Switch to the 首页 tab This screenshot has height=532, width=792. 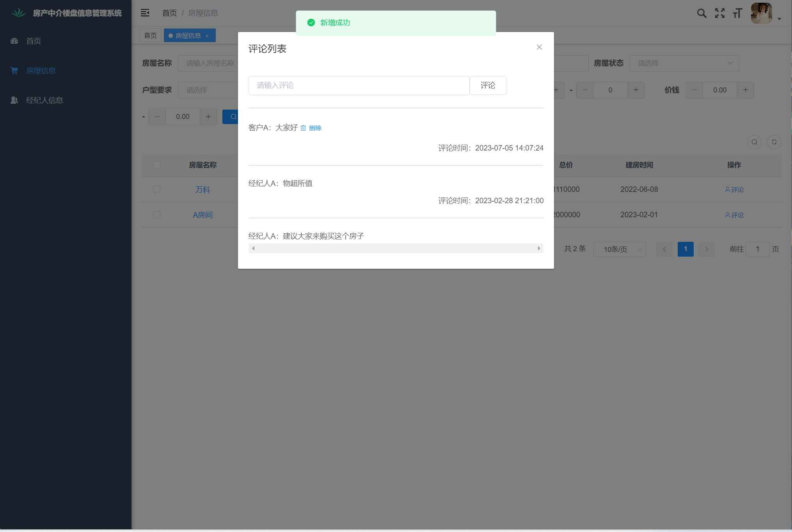point(150,35)
